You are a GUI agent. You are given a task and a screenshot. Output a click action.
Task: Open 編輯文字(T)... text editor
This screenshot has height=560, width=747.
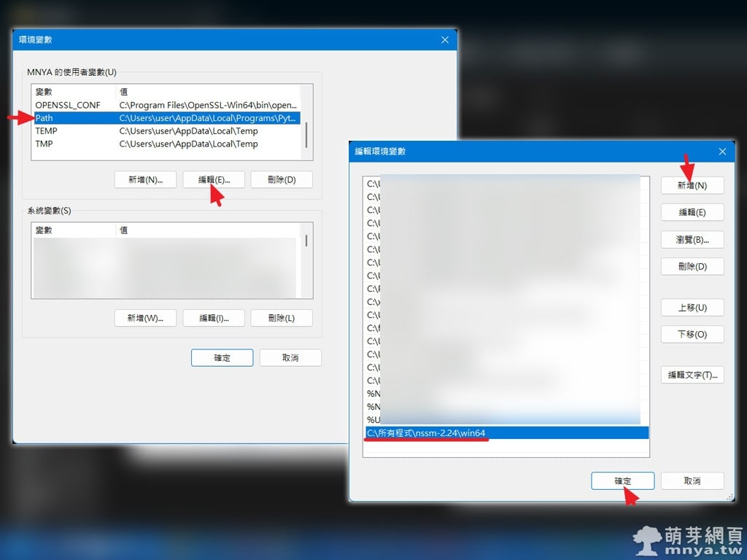(x=692, y=375)
